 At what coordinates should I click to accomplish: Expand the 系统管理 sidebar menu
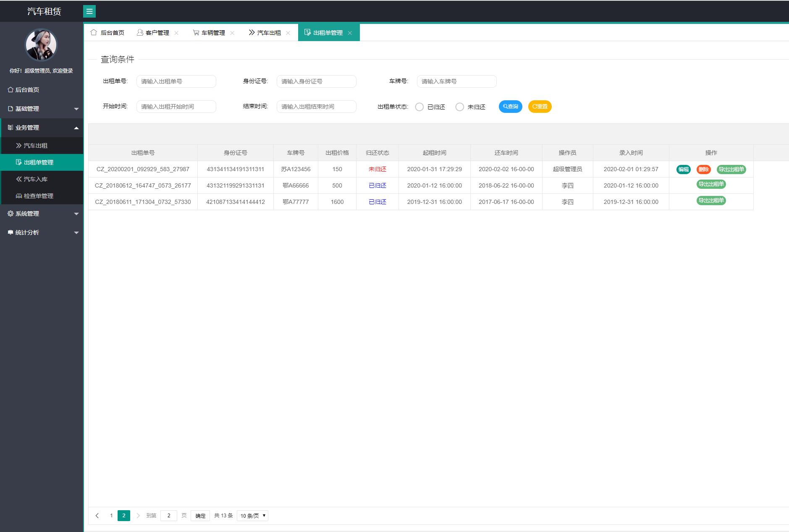42,214
